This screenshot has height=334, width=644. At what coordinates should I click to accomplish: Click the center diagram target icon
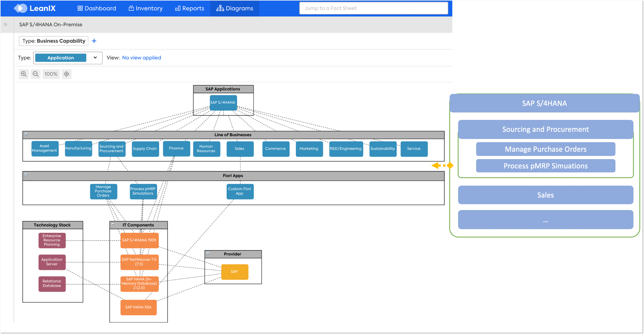pyautogui.click(x=67, y=74)
